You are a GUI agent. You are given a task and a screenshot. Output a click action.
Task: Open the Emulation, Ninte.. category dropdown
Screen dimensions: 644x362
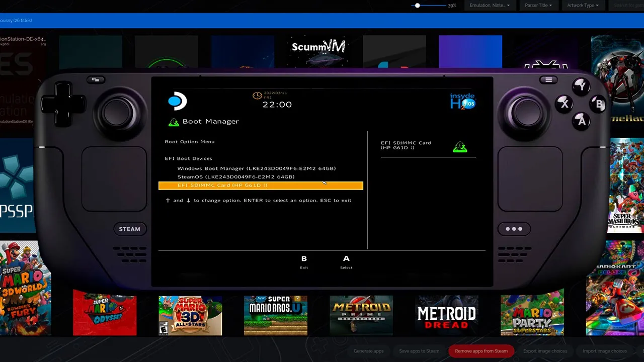[x=489, y=6]
